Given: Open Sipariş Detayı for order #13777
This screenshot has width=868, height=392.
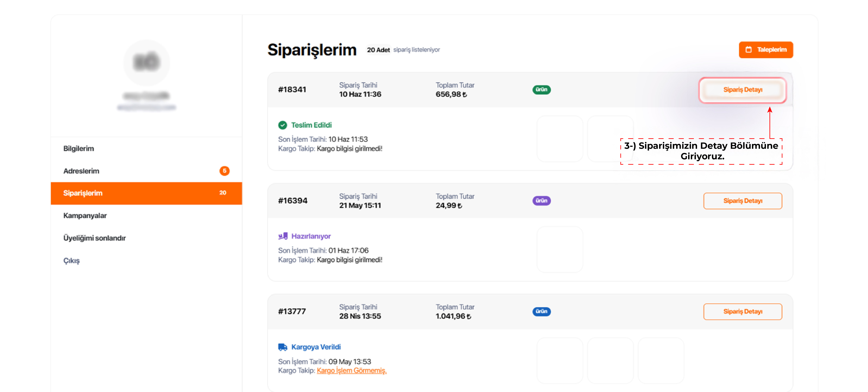Looking at the screenshot, I should click(743, 312).
